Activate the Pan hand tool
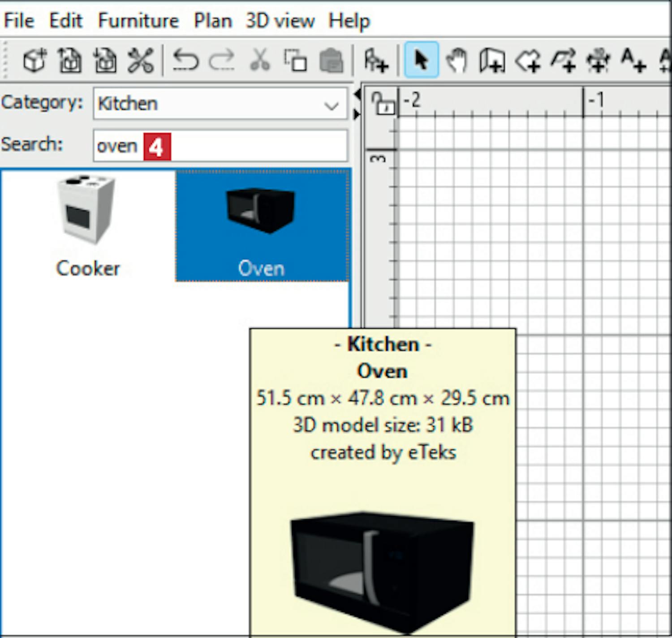672x638 pixels. 457,61
